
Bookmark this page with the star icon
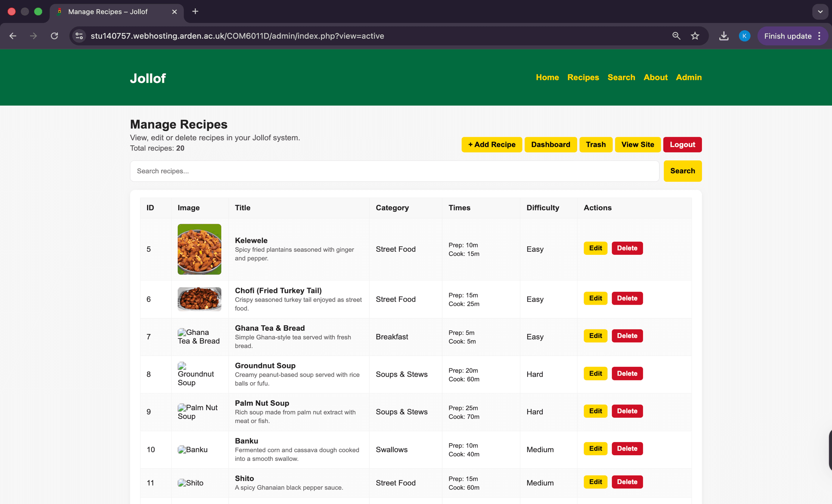tap(695, 36)
